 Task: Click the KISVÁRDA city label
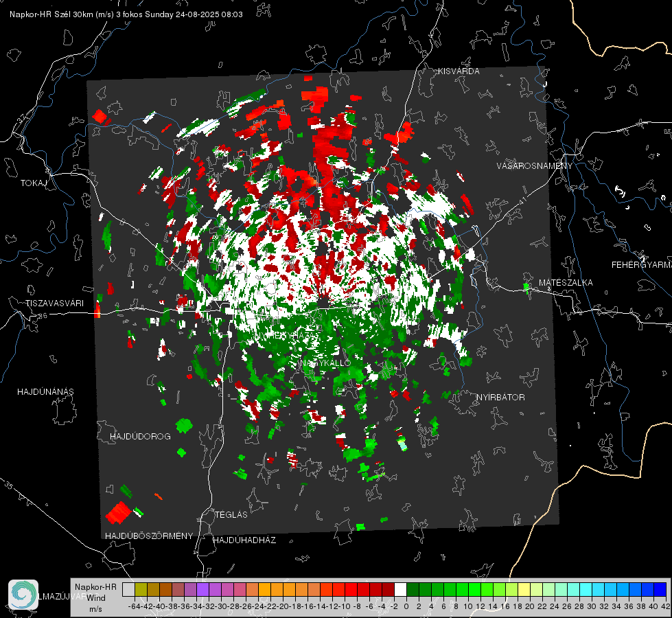(x=459, y=71)
